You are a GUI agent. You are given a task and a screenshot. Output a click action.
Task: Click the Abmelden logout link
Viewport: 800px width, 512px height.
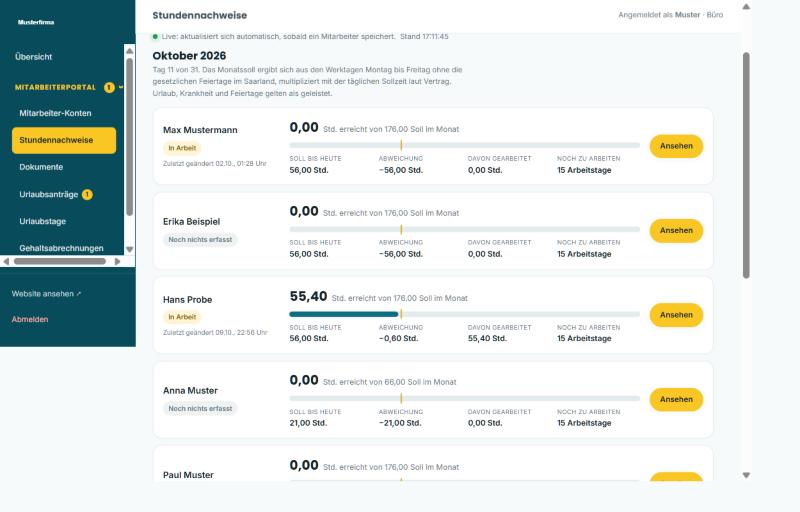coord(30,319)
